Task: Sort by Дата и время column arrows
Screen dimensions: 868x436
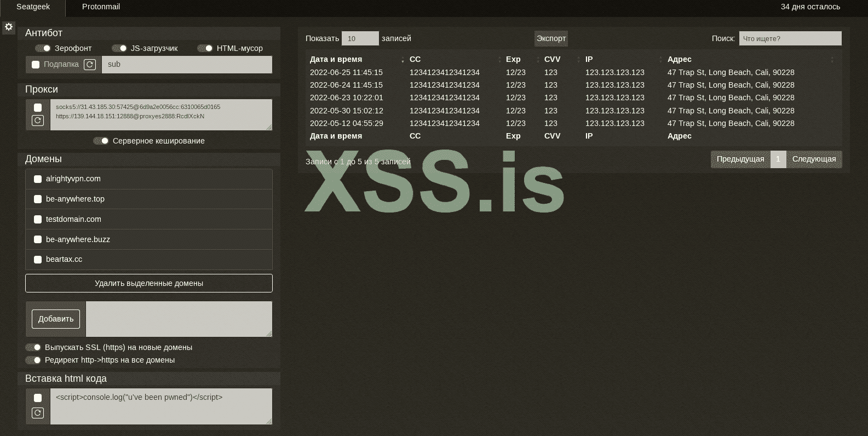Action: click(x=403, y=60)
